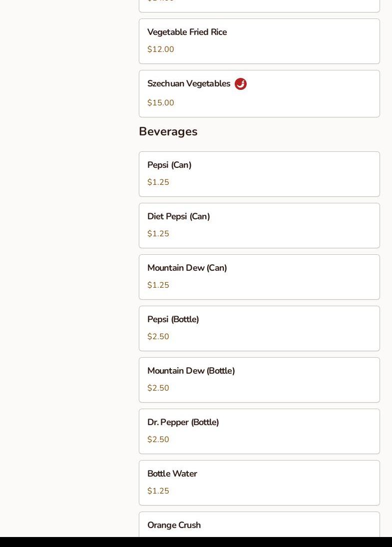Click the $2.50 price under Pepsi (Bottle)
Image resolution: width=392 pixels, height=547 pixels.
click(x=158, y=337)
